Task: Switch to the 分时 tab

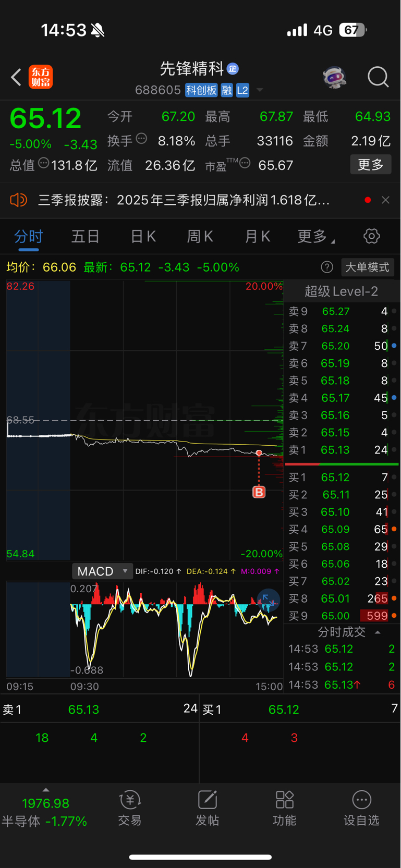Action: pyautogui.click(x=29, y=237)
